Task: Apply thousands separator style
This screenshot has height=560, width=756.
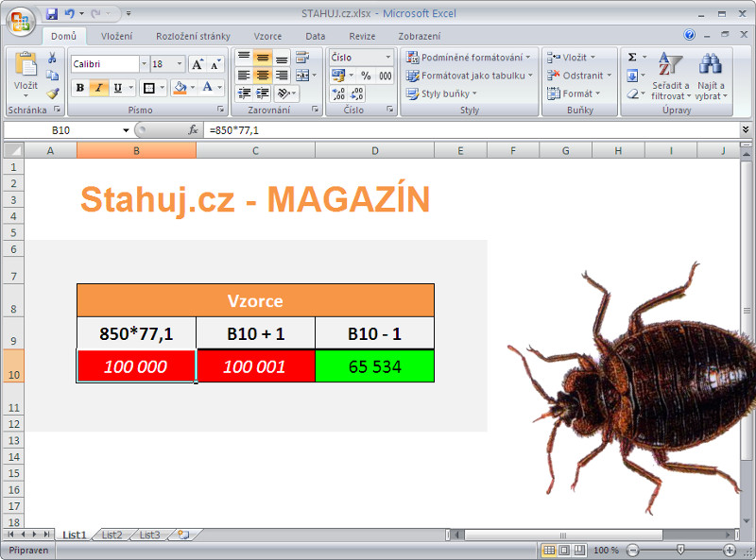Action: (x=385, y=76)
